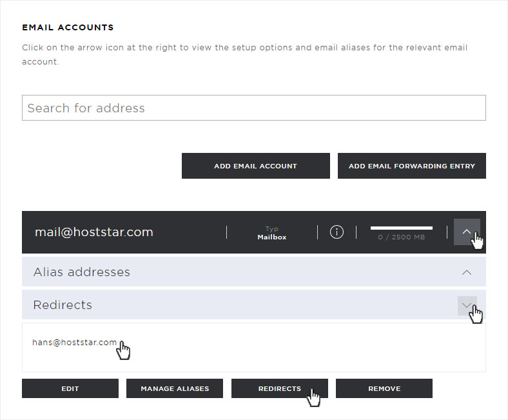Screen dimensions: 508x420
Task: Select hans@hoststar.com redirect address
Action: coord(75,342)
